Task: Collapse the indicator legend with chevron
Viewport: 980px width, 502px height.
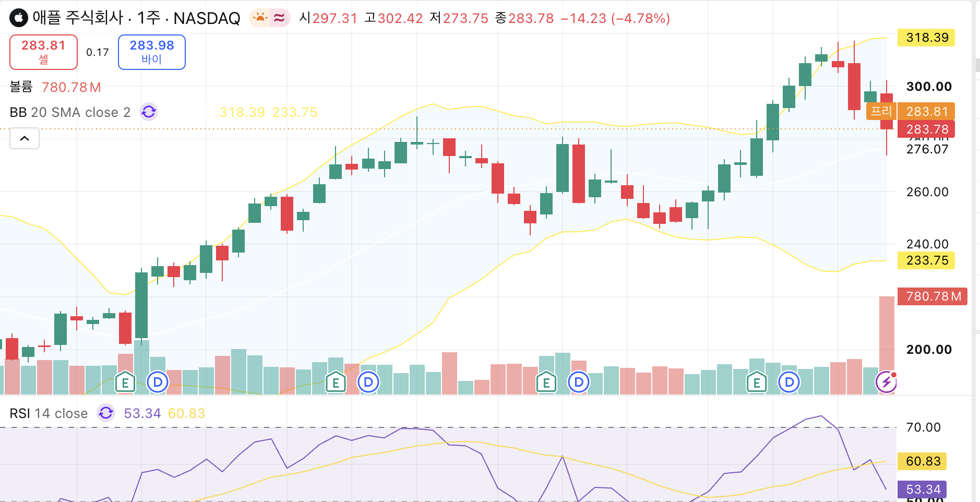Action: [x=25, y=139]
